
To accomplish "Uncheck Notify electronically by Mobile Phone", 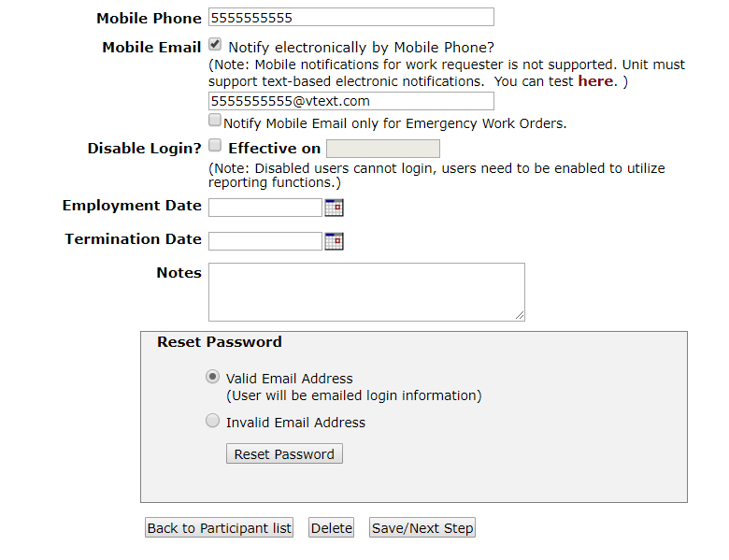I will [x=215, y=45].
